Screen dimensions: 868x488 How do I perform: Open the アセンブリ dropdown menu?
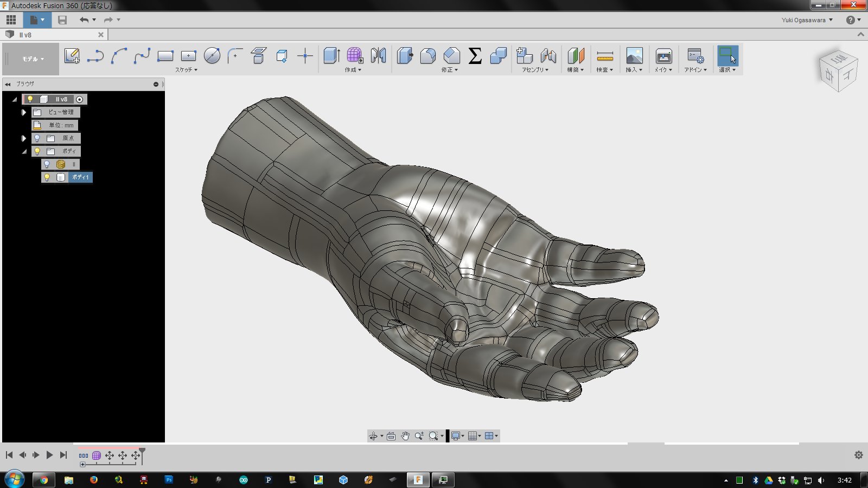tap(535, 70)
